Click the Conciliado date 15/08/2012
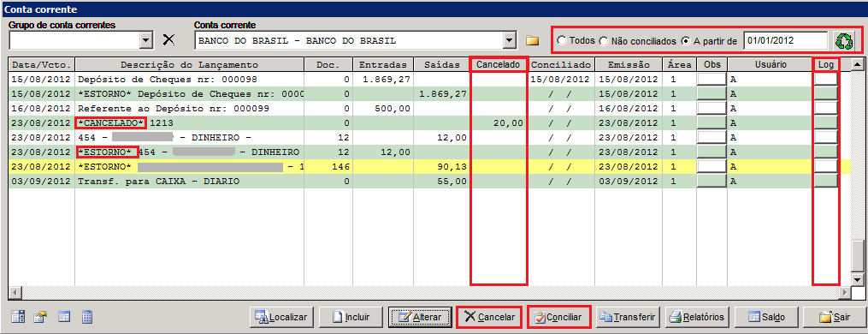The width and height of the screenshot is (868, 334). tap(561, 80)
